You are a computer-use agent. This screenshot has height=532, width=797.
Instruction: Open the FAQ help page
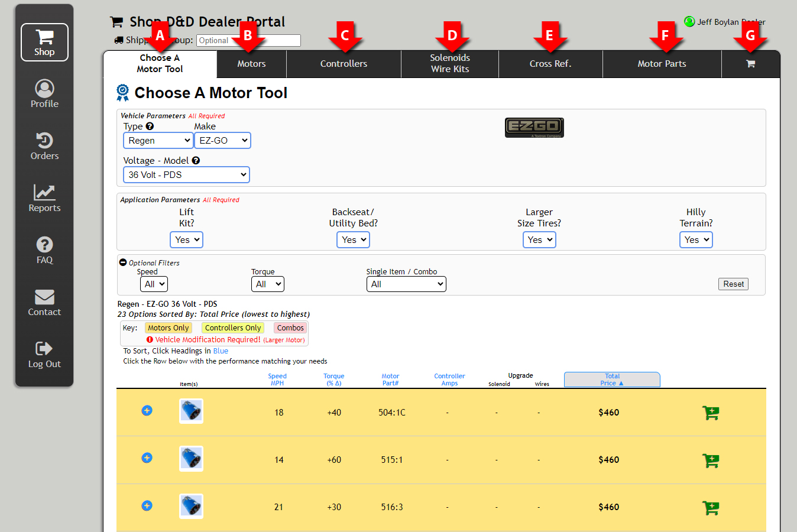tap(44, 250)
